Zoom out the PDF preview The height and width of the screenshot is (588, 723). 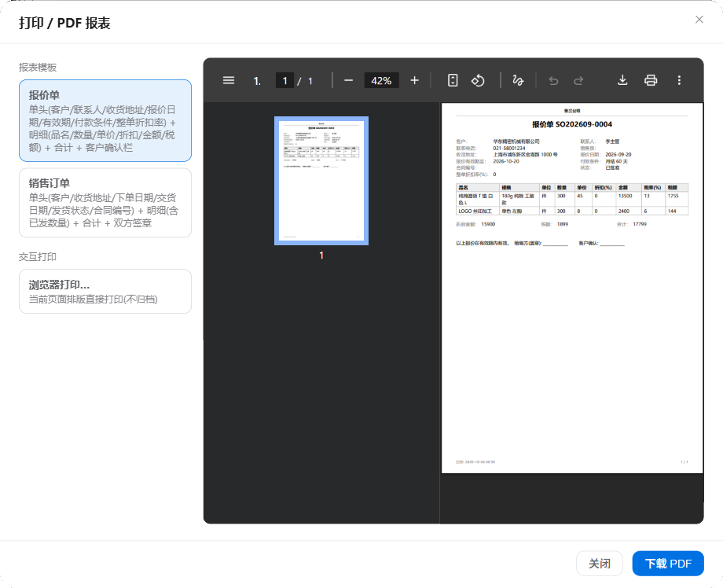tap(349, 80)
